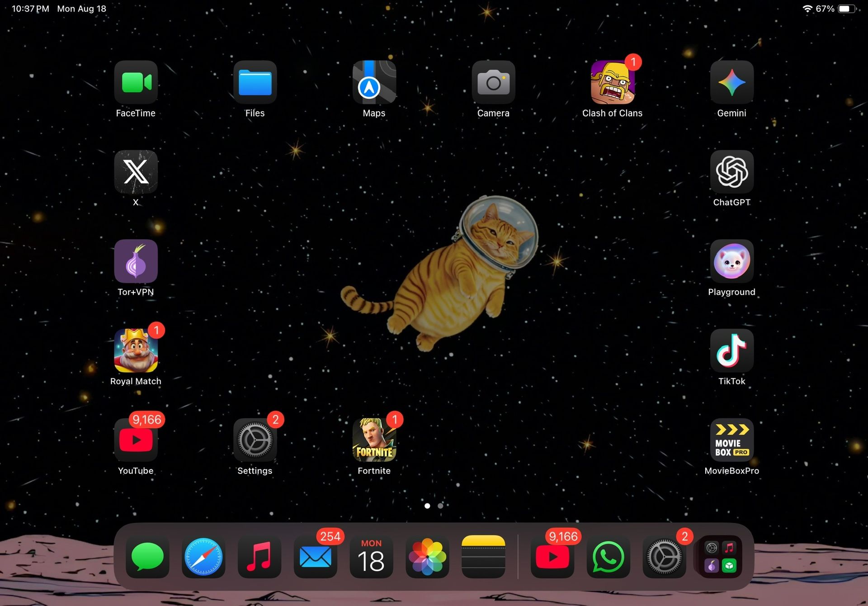868x606 pixels.
Task: Open the FaceTime app
Action: pyautogui.click(x=136, y=82)
